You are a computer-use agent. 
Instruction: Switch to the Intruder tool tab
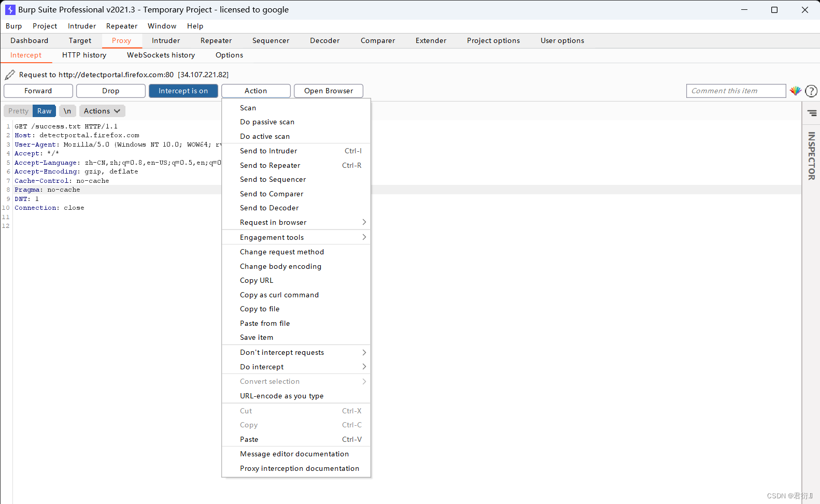(166, 40)
